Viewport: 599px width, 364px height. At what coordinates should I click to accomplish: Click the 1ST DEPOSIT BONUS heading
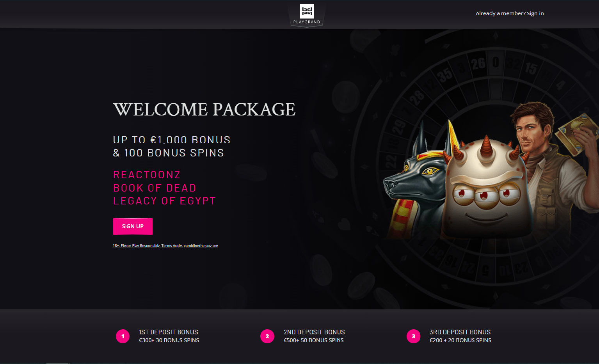click(169, 332)
